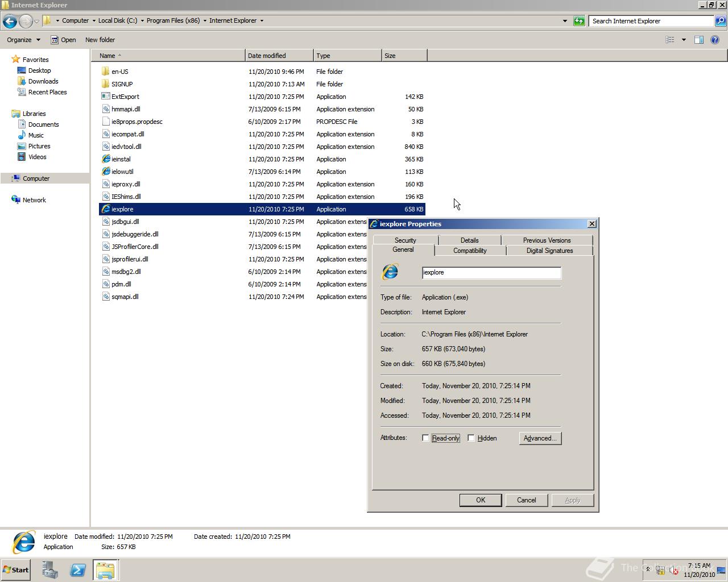Expand the address bar previous locations dropdown
728x582 pixels.
click(565, 21)
